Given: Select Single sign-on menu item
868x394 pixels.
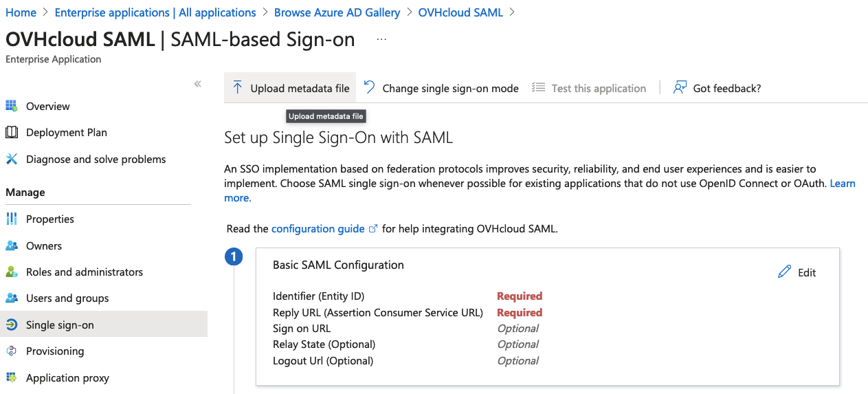Looking at the screenshot, I should pos(60,325).
